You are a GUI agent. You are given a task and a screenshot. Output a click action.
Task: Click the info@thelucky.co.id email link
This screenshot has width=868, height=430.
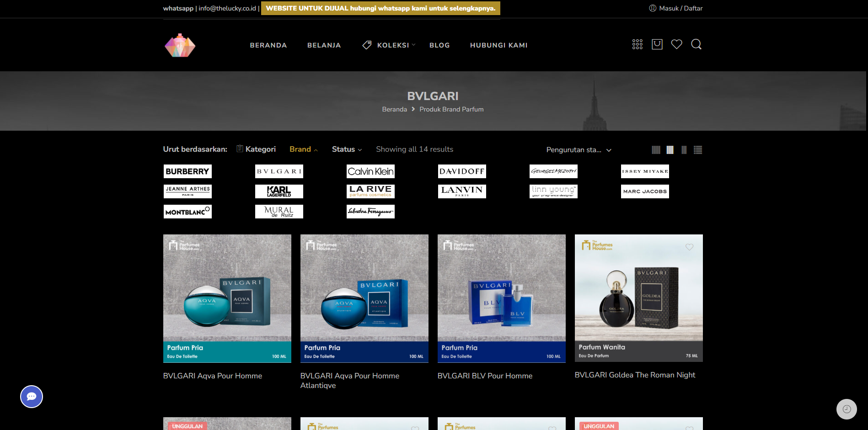[x=227, y=8]
